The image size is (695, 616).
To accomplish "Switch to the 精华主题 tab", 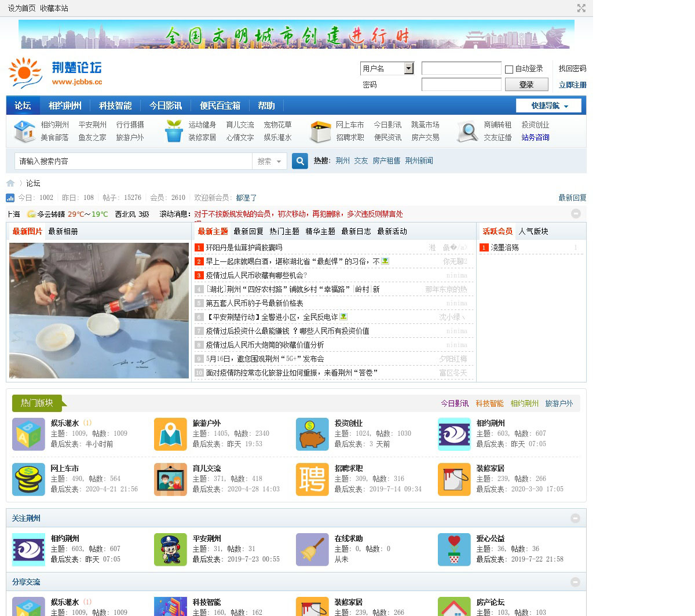I will [x=320, y=231].
